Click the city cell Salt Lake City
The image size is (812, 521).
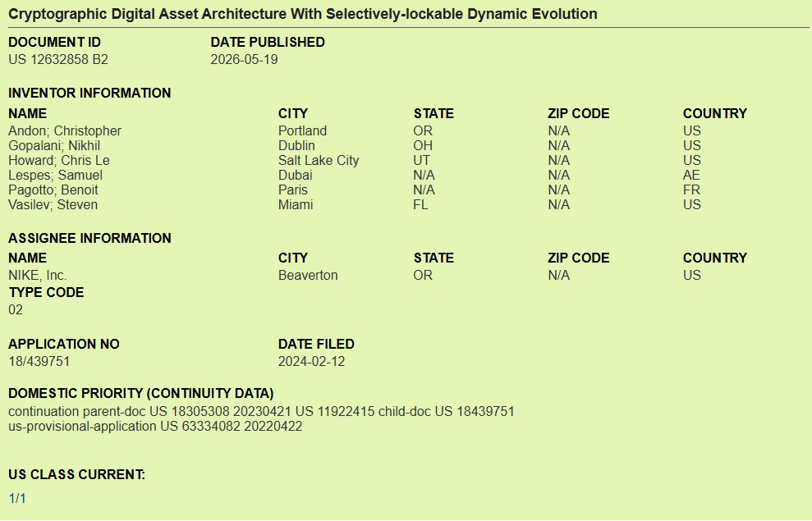point(319,160)
